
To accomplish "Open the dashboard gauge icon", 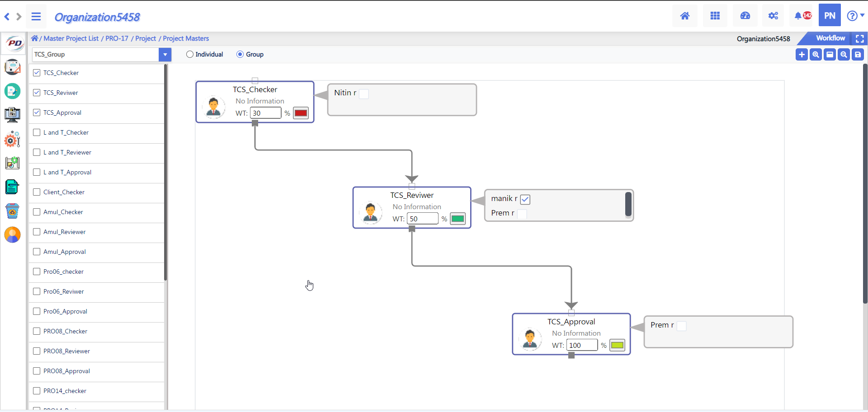I will (745, 16).
